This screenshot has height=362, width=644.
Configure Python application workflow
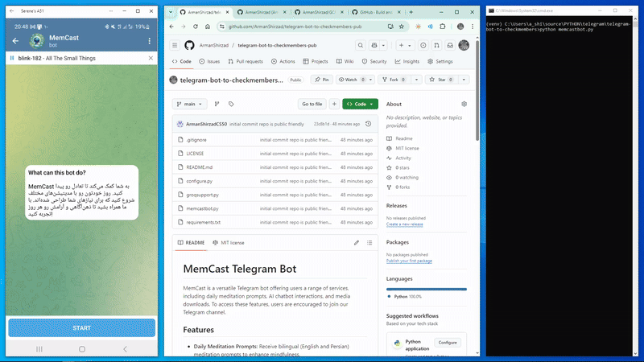448,343
